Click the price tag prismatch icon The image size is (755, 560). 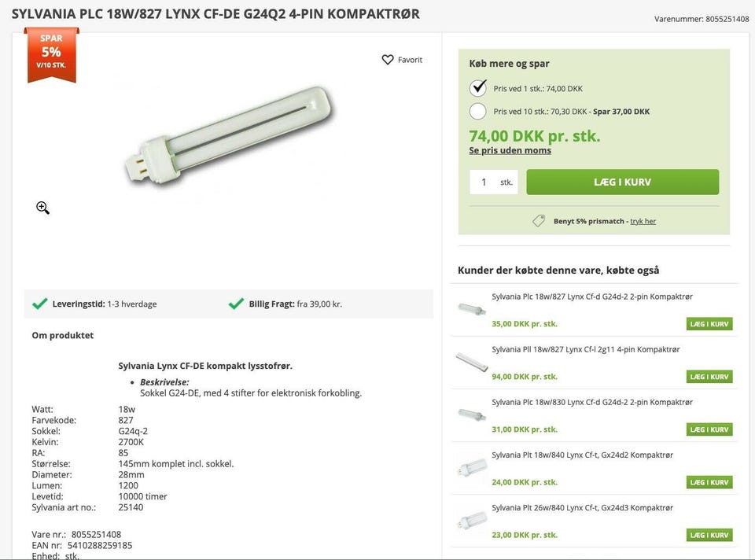[x=539, y=221]
